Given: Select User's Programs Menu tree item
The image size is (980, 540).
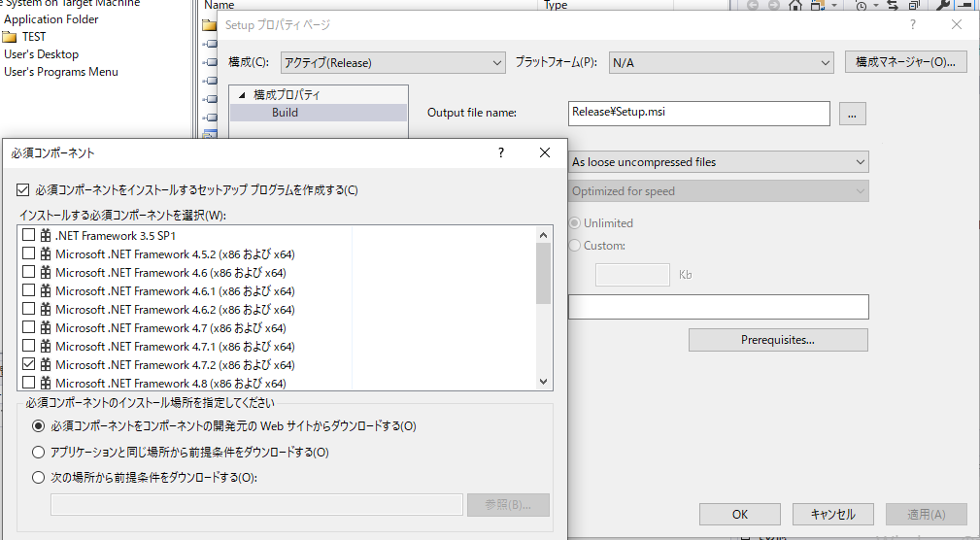Looking at the screenshot, I should click(61, 72).
